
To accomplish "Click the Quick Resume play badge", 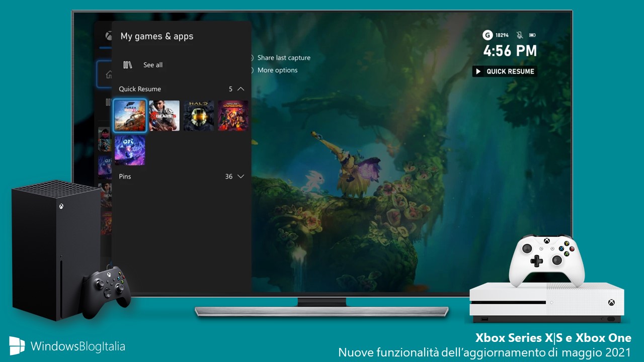I will tap(505, 71).
